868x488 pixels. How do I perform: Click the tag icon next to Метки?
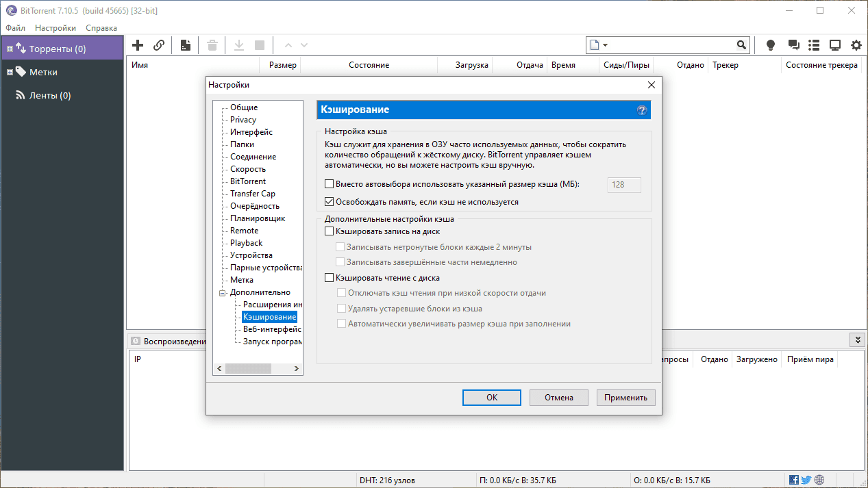point(21,72)
